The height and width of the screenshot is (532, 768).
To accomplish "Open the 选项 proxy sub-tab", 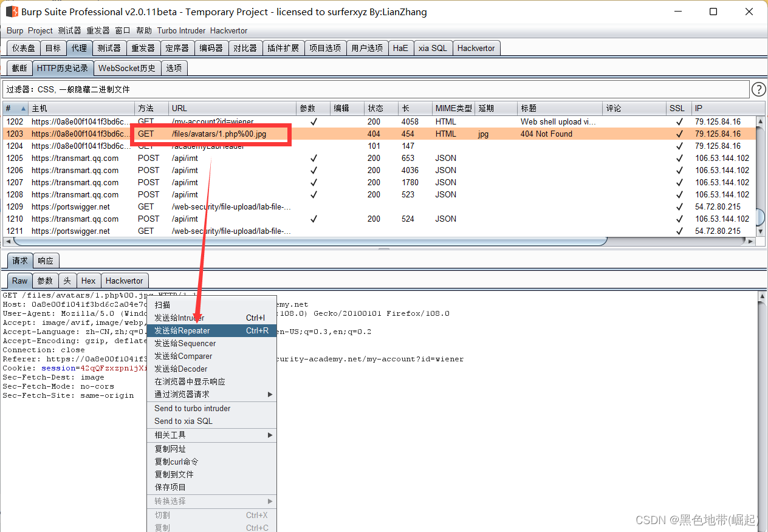I will [x=174, y=68].
